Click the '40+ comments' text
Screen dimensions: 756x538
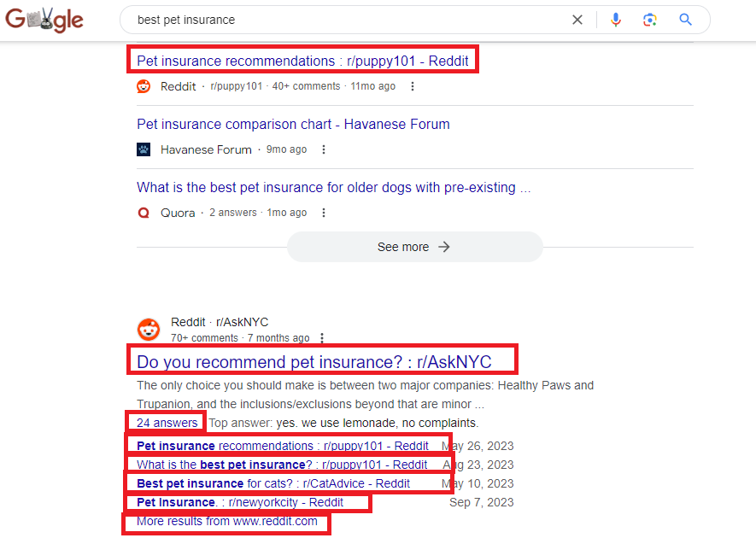pyautogui.click(x=306, y=86)
